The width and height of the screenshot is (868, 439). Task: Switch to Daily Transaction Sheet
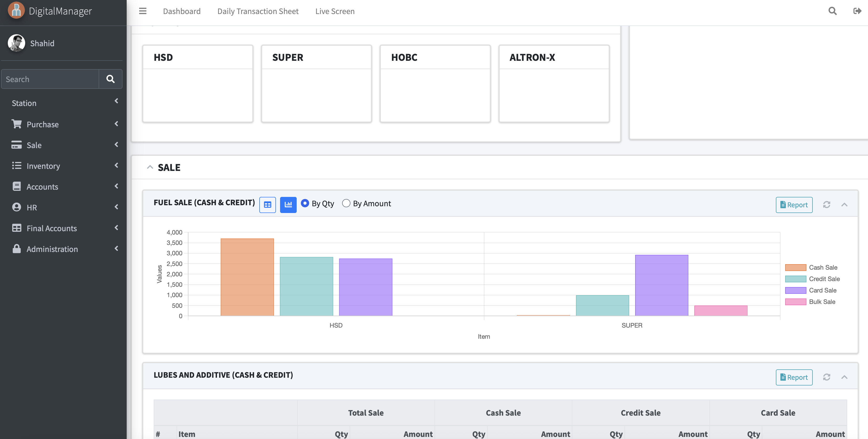click(x=258, y=11)
